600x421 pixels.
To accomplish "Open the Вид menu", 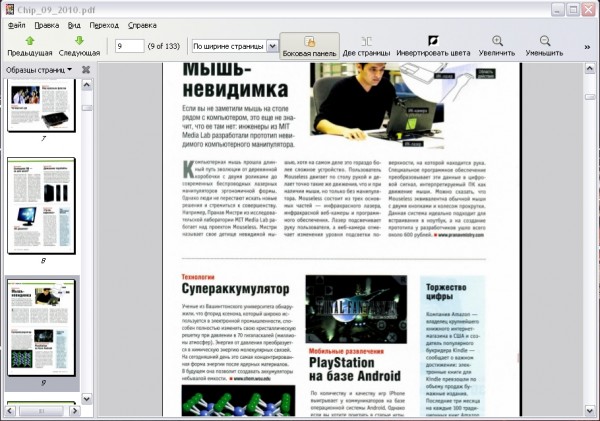I will tap(74, 25).
